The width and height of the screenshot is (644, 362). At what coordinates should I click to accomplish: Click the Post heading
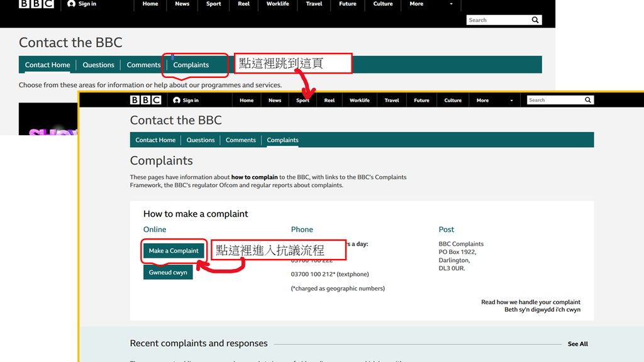click(446, 229)
